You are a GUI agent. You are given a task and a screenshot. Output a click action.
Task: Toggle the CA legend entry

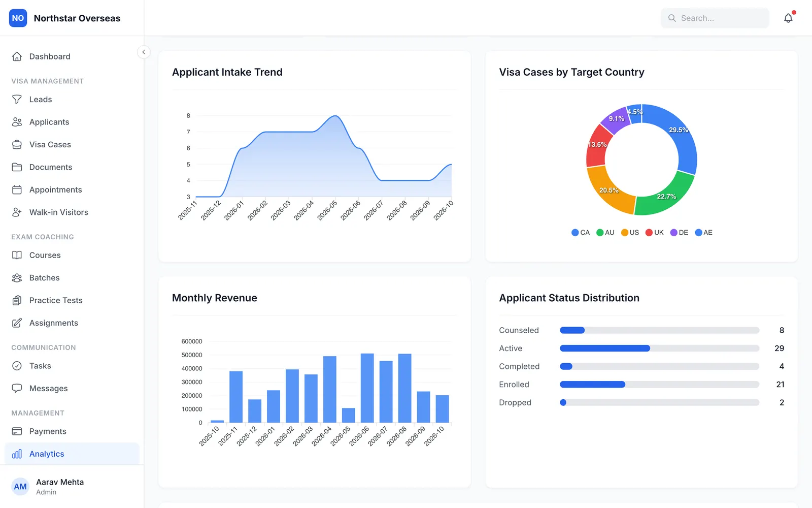tap(581, 233)
